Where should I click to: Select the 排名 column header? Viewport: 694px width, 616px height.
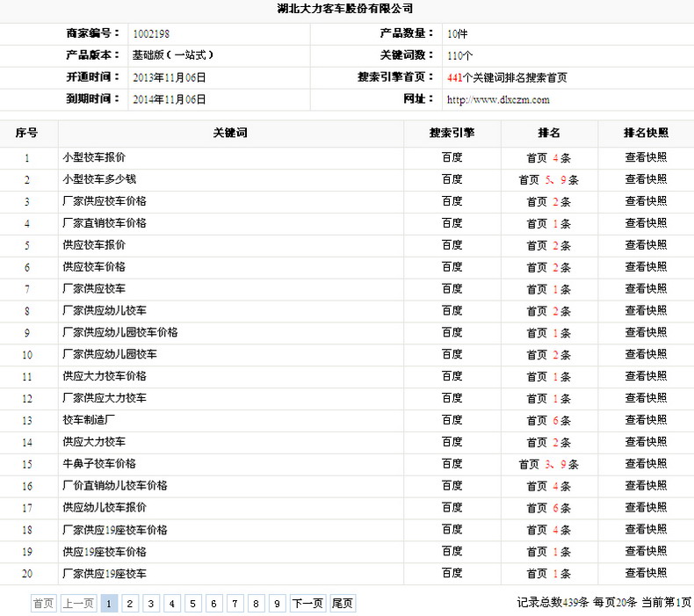[x=549, y=133]
